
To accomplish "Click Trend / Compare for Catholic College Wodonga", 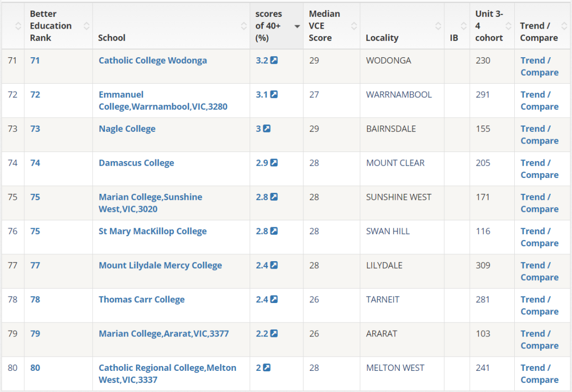I will click(x=539, y=66).
